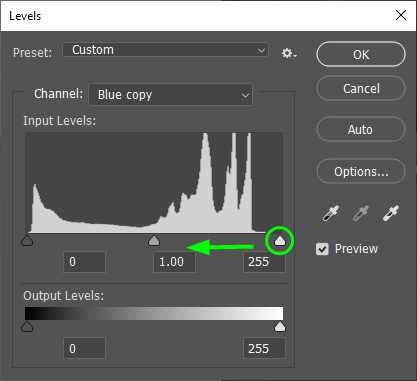Open the preset options gear menu
Screen dimensions: 417x381
point(289,53)
